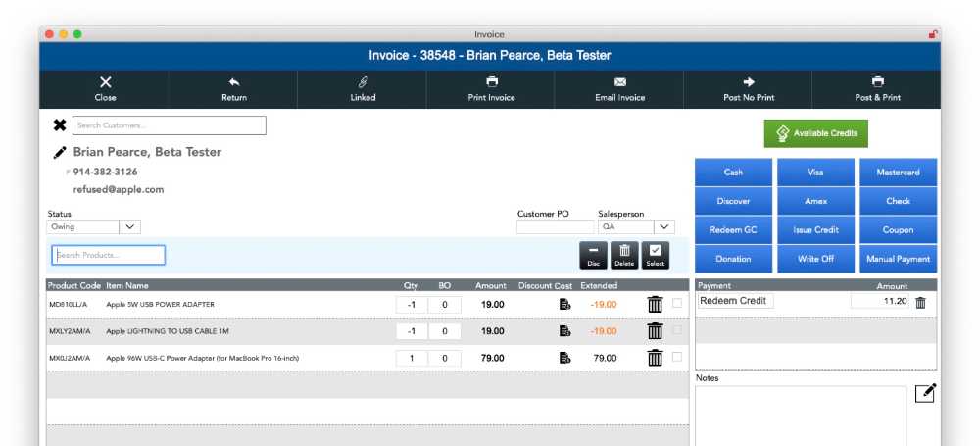Focus the Search Products field

(x=109, y=255)
